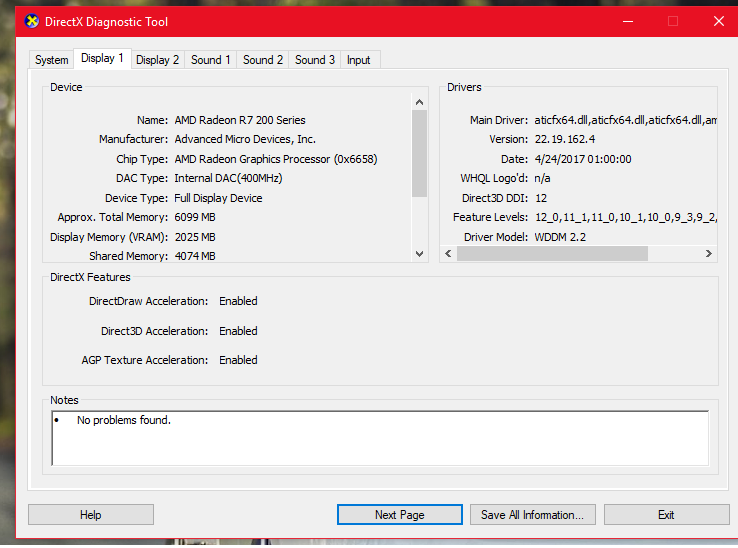Minimize the DirectX Diagnostic Tool window

(x=628, y=21)
